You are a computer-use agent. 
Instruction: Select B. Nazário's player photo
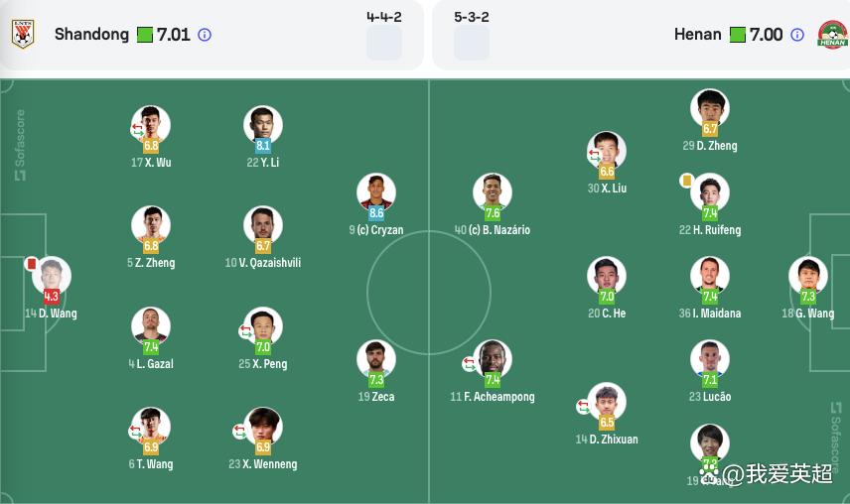point(493,190)
